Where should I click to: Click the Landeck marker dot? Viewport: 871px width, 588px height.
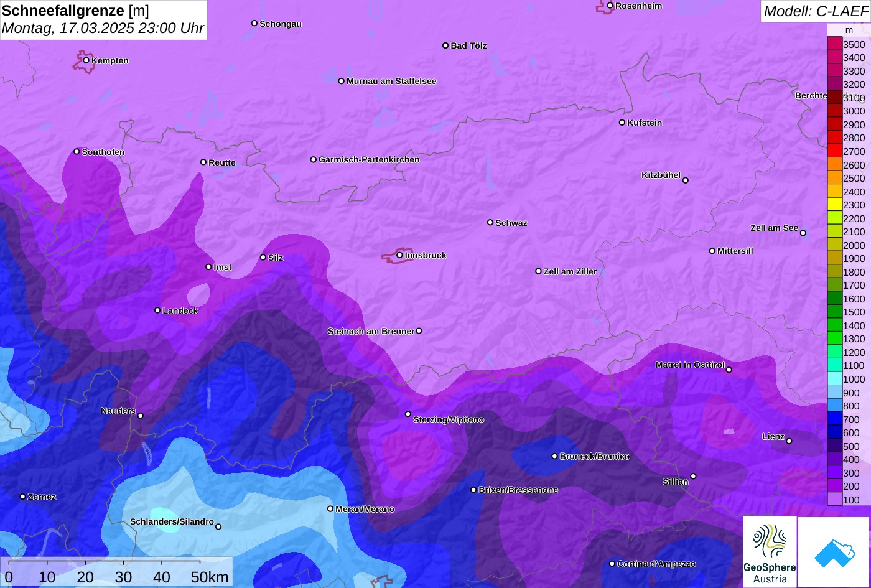157,310
